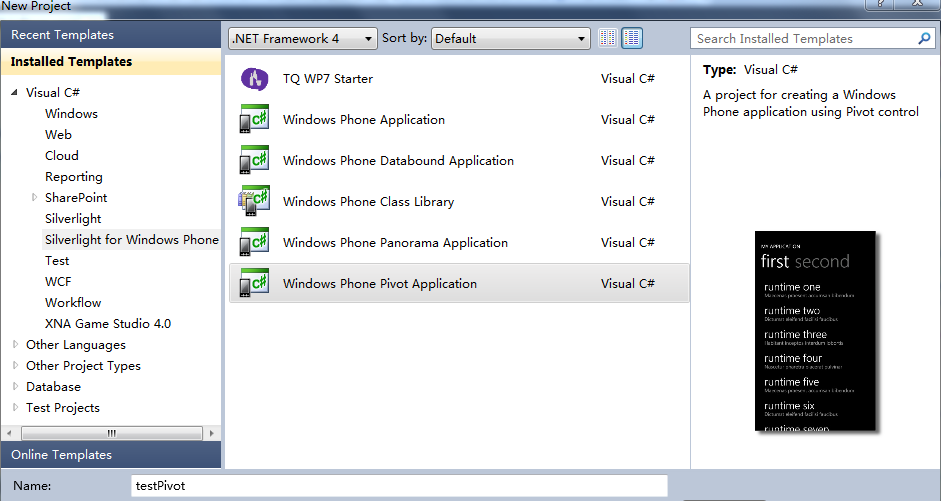Screen dimensions: 941x501
Task: Expand the Database node
Action: pos(16,386)
